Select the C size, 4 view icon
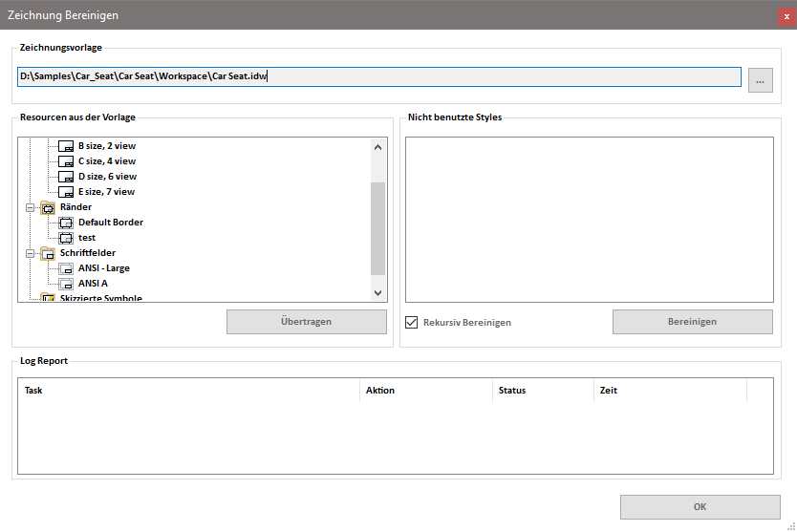 pos(66,161)
